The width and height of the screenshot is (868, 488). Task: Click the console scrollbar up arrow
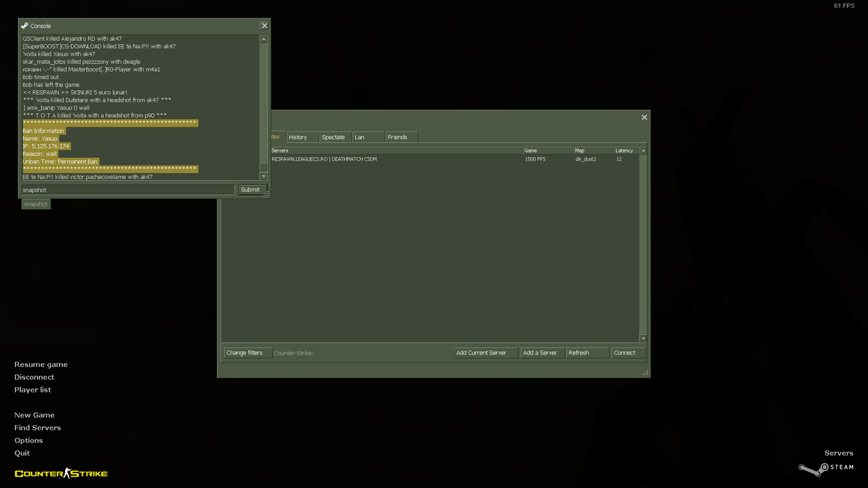pos(264,39)
